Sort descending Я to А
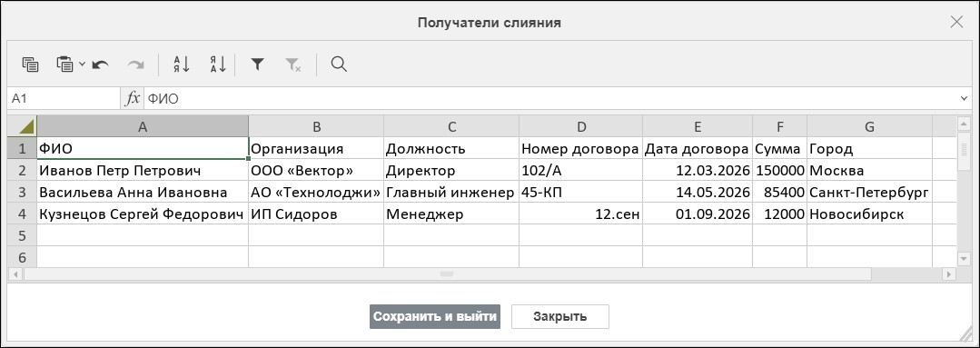 pyautogui.click(x=217, y=65)
